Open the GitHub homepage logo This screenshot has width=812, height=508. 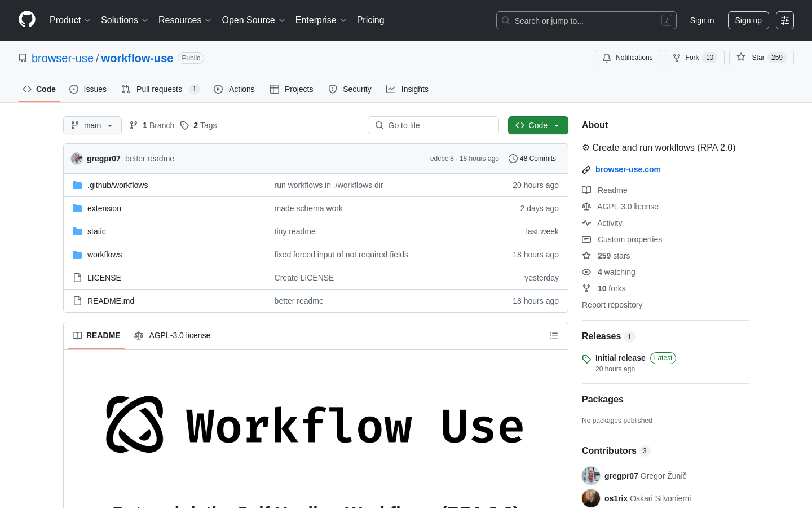point(27,20)
